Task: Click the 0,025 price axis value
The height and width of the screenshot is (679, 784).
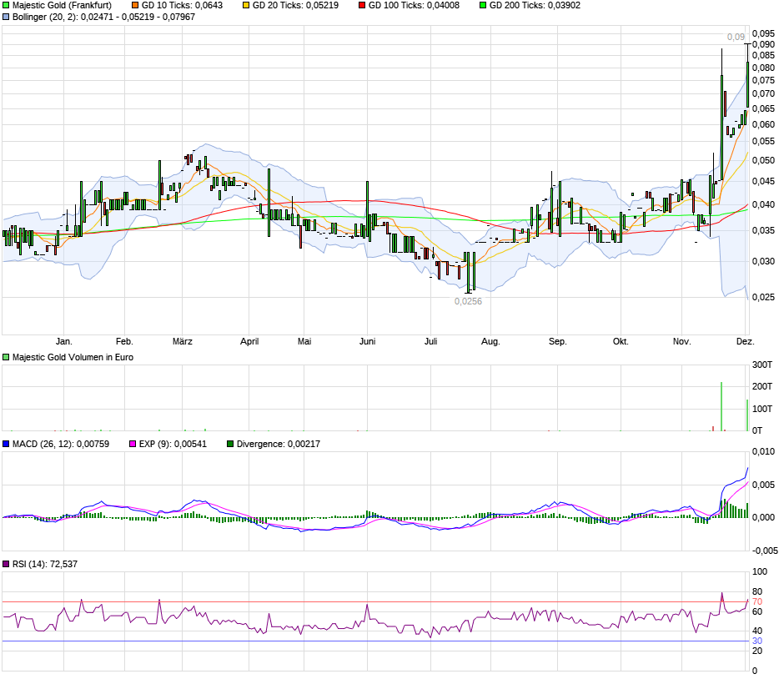Action: (x=763, y=297)
